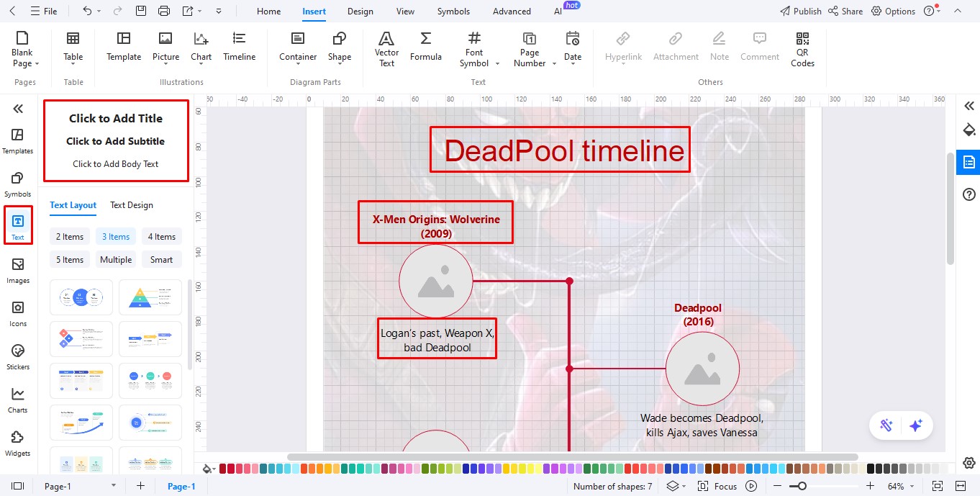Toggle the page list panel icon in status bar
Viewport: 980px width, 496px height.
[x=18, y=487]
